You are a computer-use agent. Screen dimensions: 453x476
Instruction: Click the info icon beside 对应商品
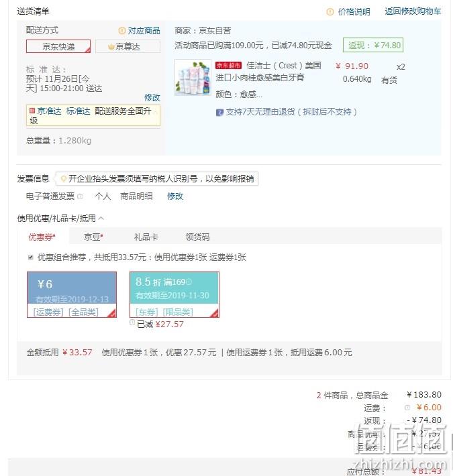coord(122,31)
